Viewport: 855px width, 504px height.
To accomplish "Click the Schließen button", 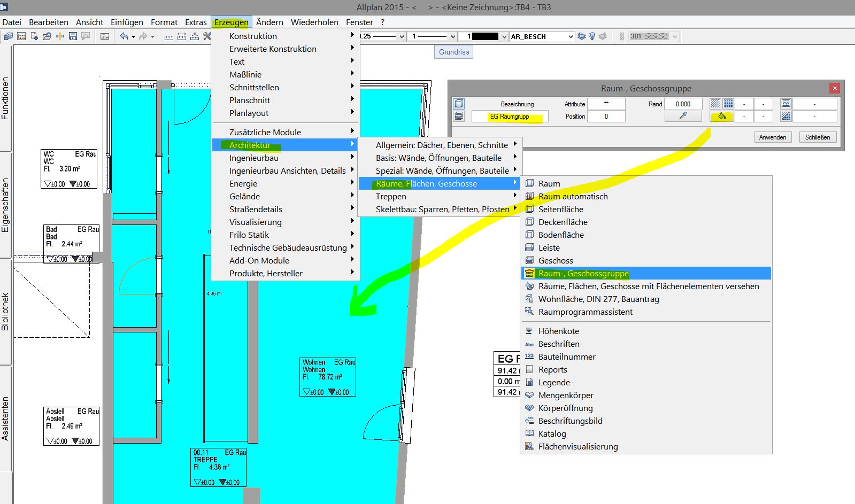I will click(817, 137).
